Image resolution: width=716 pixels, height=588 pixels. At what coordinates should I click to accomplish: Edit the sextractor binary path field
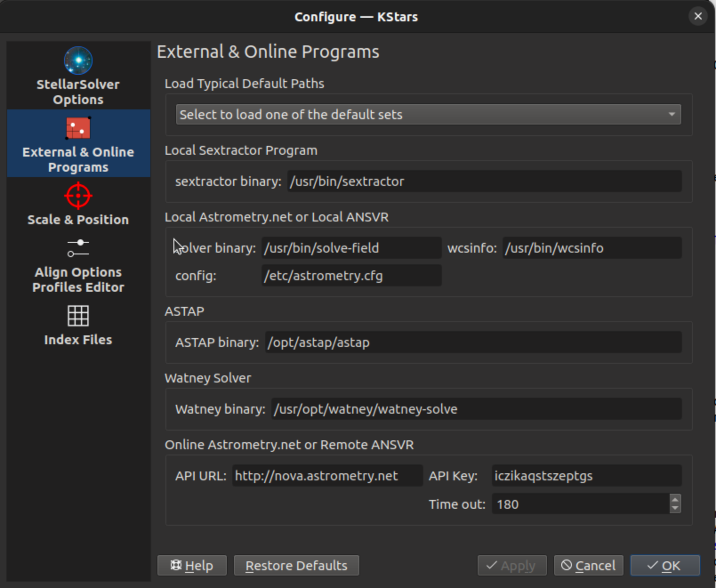pos(484,181)
